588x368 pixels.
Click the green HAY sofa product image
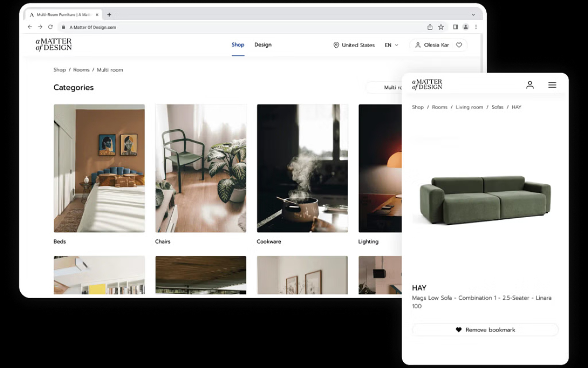[485, 200]
